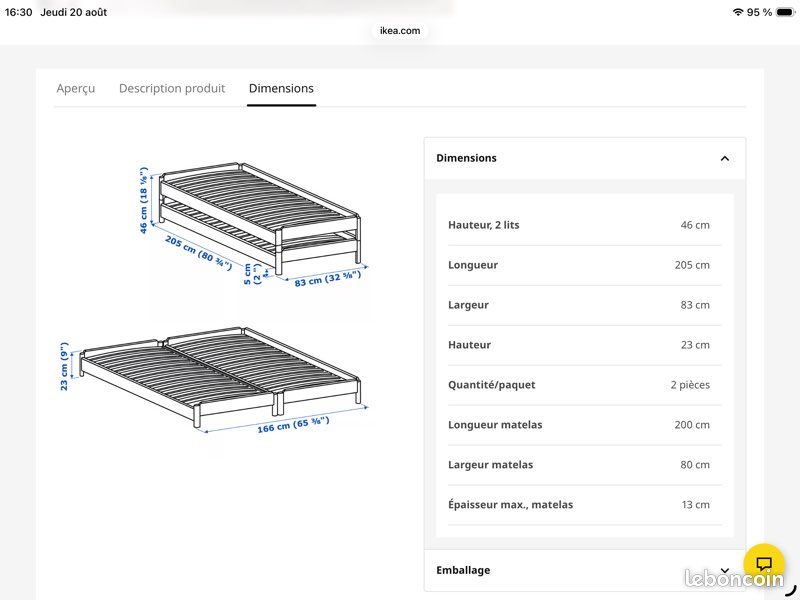Click the '46 cm (18 ⅛")' drawing label
The width and height of the screenshot is (800, 600).
click(144, 200)
